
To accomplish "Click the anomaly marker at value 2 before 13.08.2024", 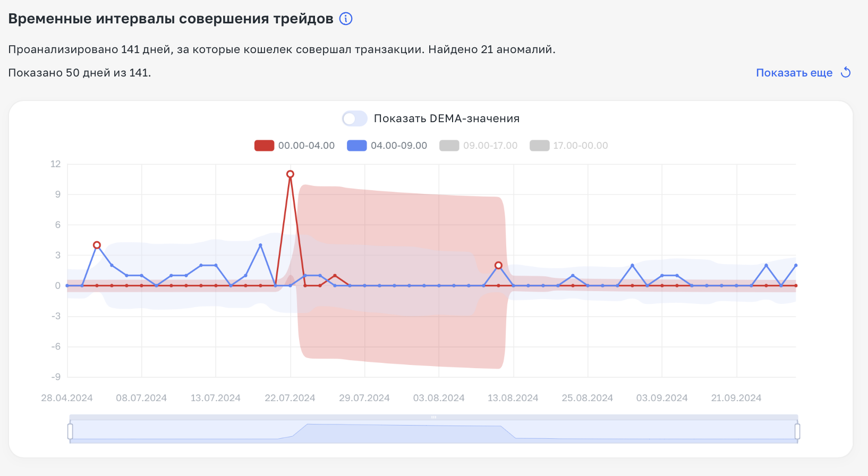I will pyautogui.click(x=498, y=265).
